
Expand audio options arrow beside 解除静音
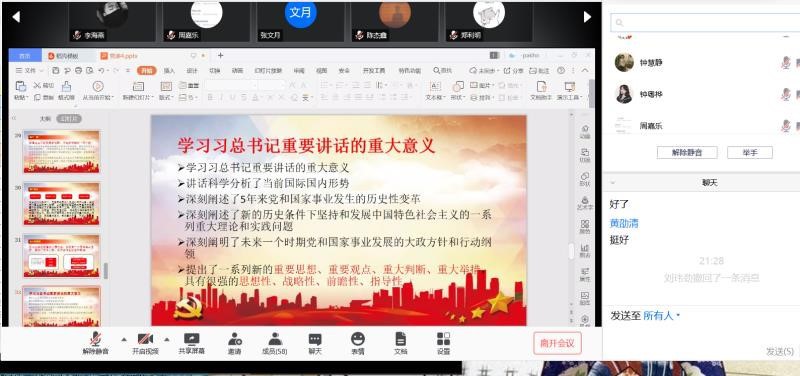(123, 339)
